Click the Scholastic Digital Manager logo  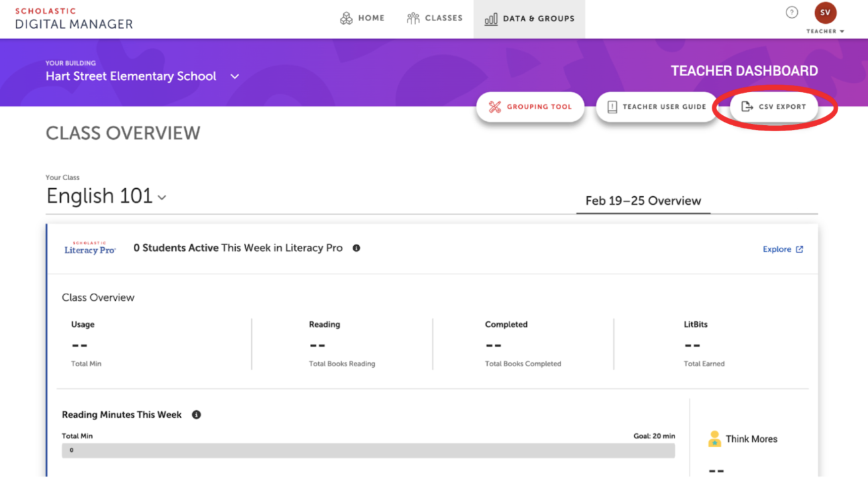tap(74, 19)
